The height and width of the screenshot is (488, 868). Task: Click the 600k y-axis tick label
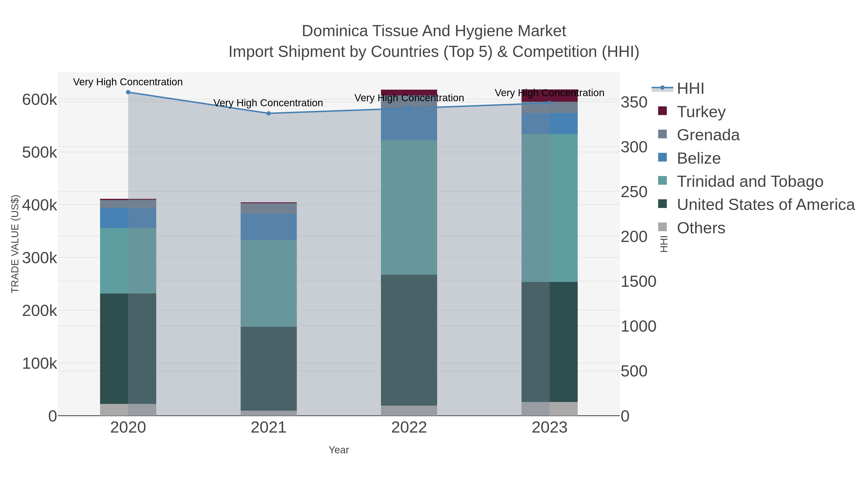(x=40, y=100)
